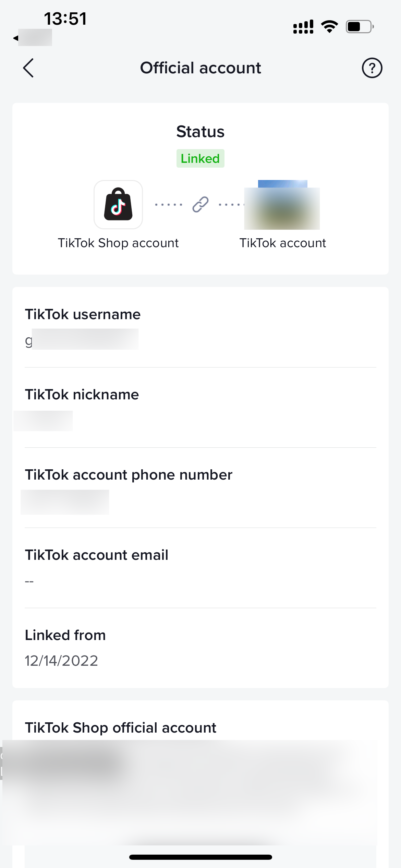Tap the TikTok Shop official account heading

(121, 727)
